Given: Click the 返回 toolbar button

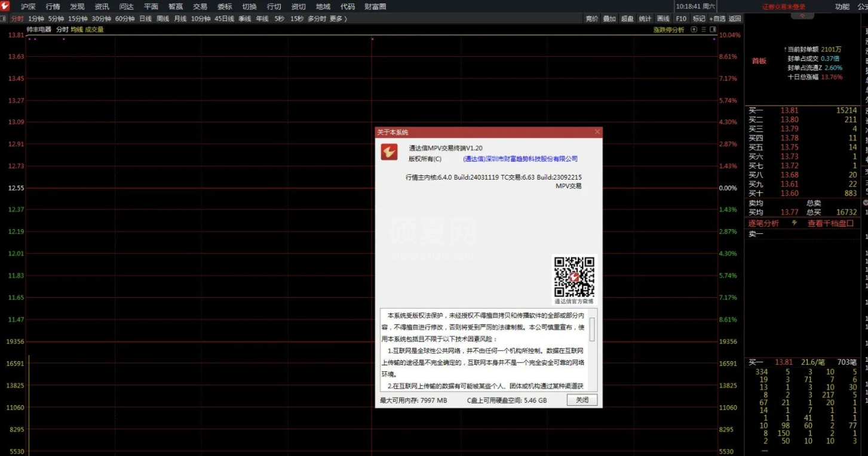Looking at the screenshot, I should (x=735, y=19).
